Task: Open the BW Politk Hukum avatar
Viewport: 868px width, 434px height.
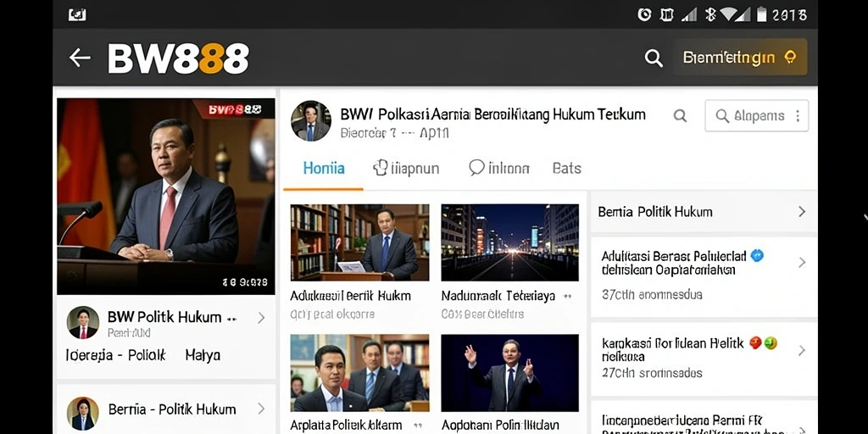Action: point(83,323)
